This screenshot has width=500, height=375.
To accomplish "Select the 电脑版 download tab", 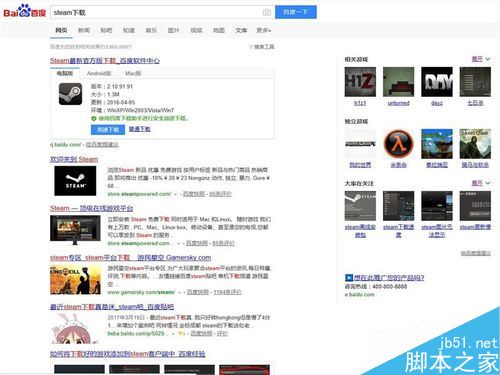I will [x=65, y=73].
